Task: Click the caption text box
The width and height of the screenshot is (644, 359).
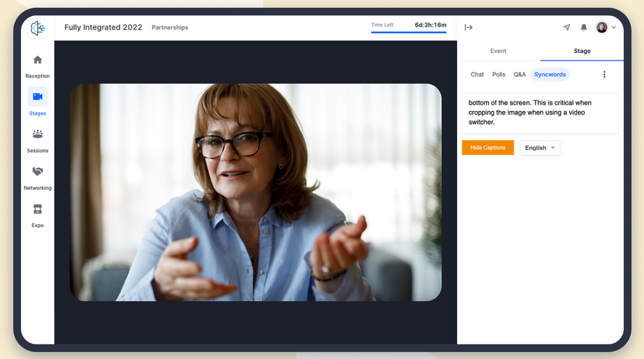Action: 540,113
